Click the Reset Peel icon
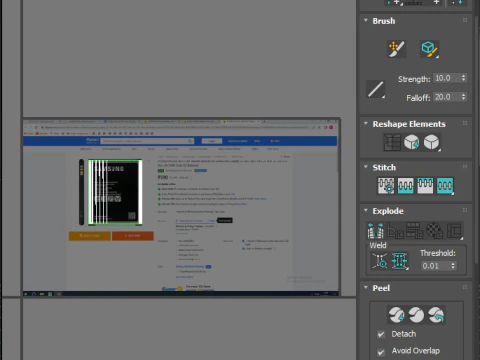480x360 pixels. pos(436,315)
